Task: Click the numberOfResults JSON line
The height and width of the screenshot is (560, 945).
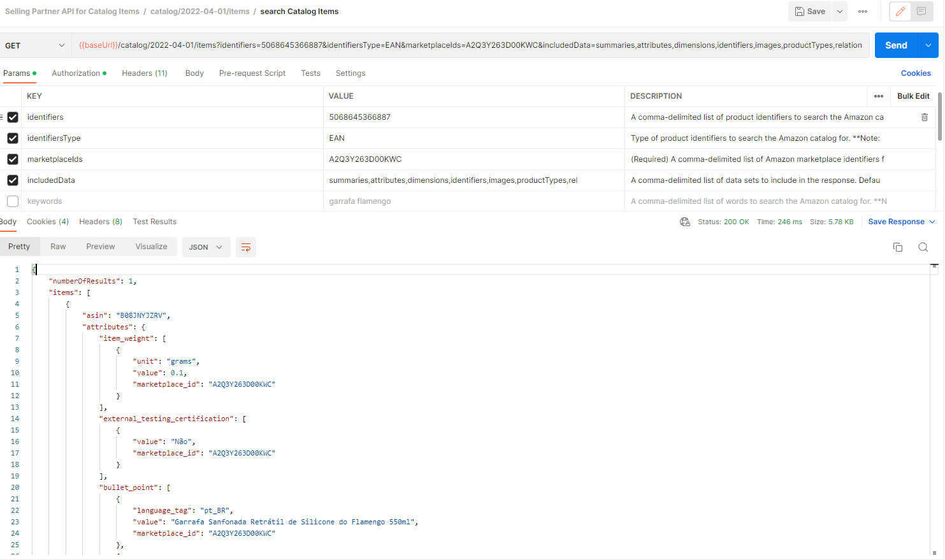Action: point(93,281)
